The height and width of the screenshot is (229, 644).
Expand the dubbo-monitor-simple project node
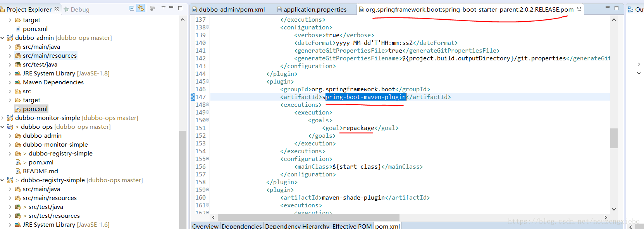[3, 118]
